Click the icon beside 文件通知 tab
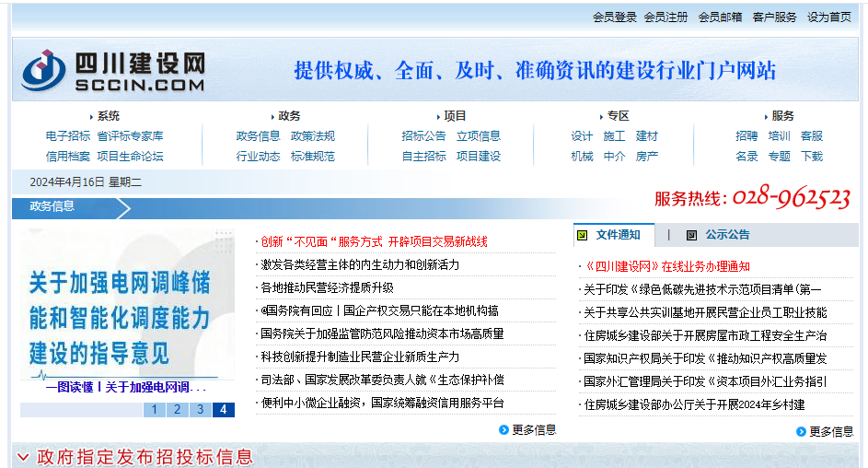The image size is (868, 468). tap(582, 235)
